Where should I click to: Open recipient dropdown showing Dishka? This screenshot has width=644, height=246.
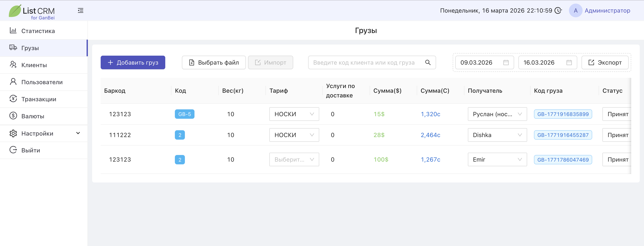[497, 135]
